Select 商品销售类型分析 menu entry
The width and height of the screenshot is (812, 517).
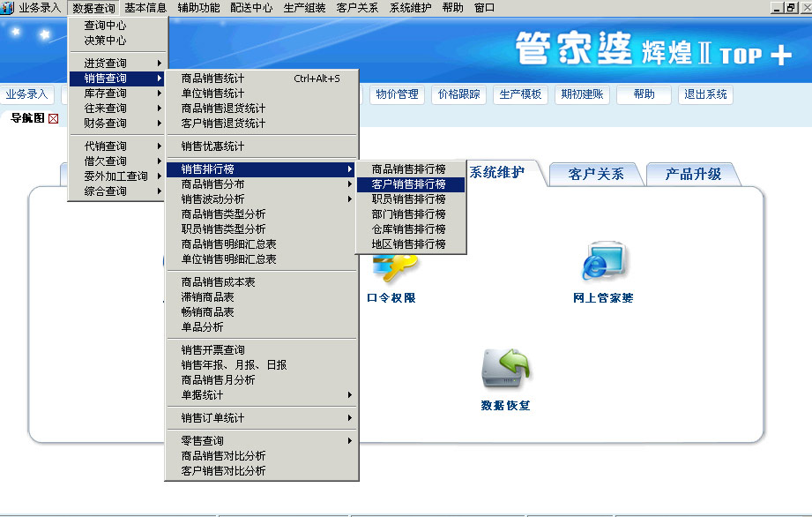(x=262, y=214)
